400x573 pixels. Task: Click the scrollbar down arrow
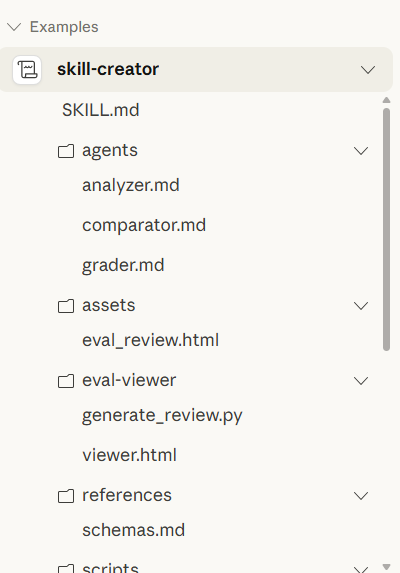pos(386,567)
